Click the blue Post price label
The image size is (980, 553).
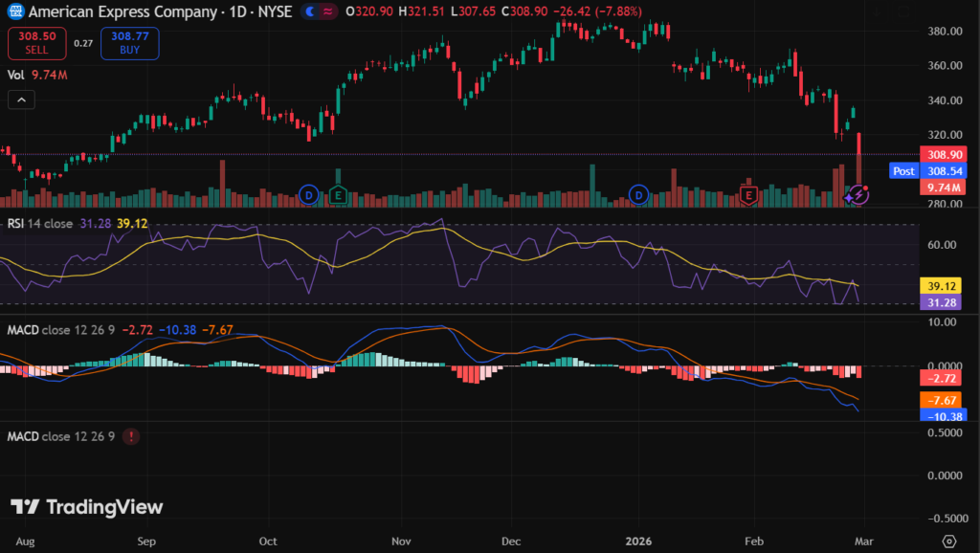tap(902, 170)
